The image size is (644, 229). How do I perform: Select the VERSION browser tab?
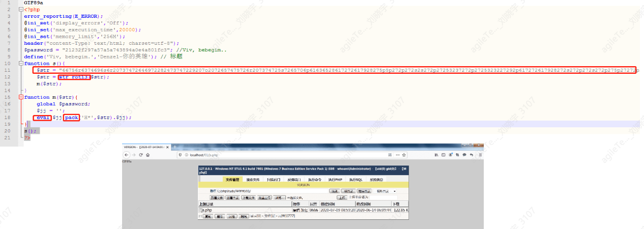pos(147,147)
